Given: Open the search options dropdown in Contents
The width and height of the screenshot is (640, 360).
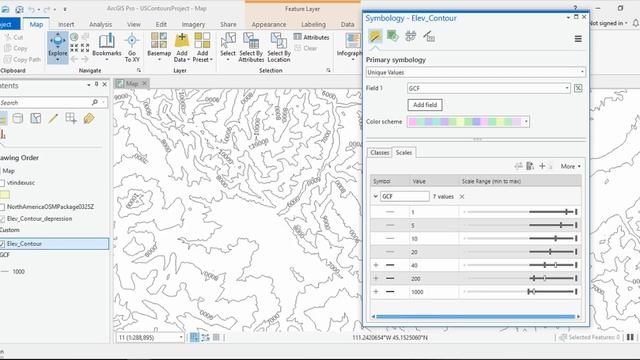Looking at the screenshot, I should click(104, 102).
